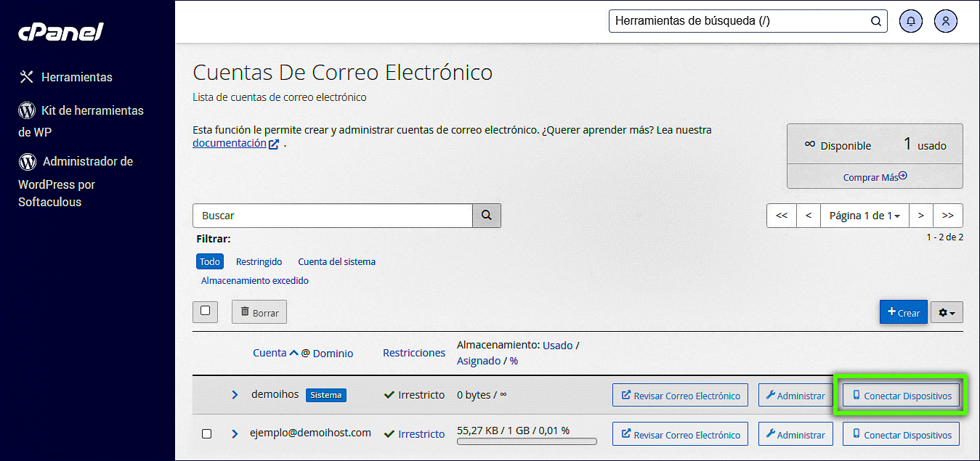This screenshot has height=461, width=980.
Task: Go to the first page (<<)
Action: (782, 216)
